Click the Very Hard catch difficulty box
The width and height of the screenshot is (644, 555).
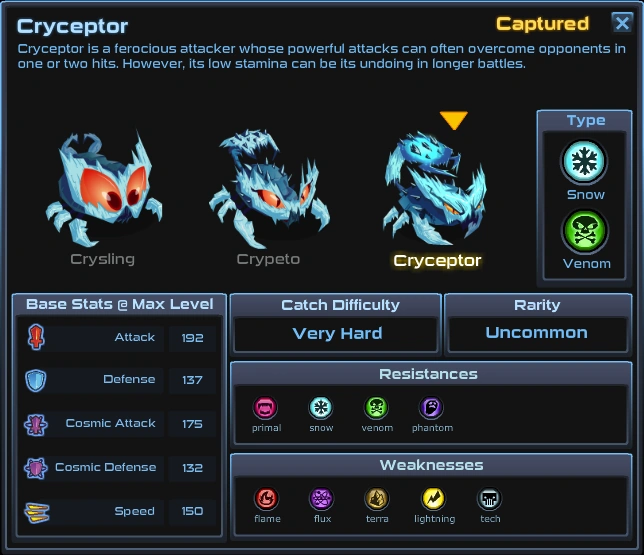click(x=336, y=334)
